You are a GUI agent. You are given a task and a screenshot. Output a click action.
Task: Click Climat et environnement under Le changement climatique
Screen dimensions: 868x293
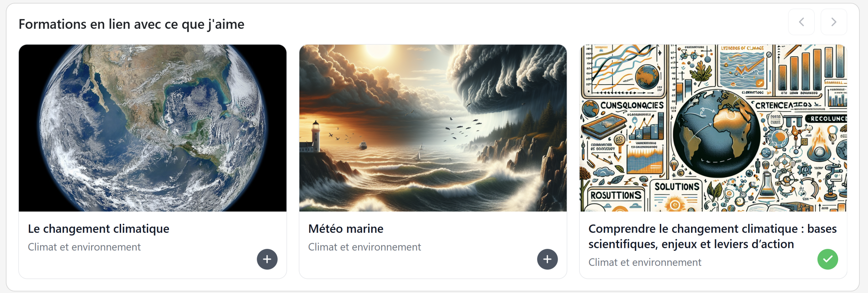click(84, 247)
